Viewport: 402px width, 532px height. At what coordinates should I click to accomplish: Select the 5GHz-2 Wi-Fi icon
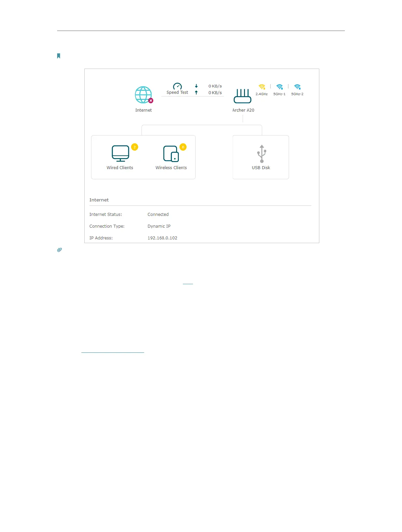297,87
